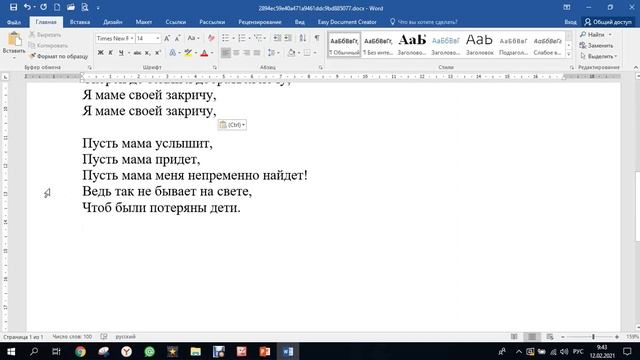The width and height of the screenshot is (640, 360).
Task: Expand the styles gallery list
Action: [568, 54]
